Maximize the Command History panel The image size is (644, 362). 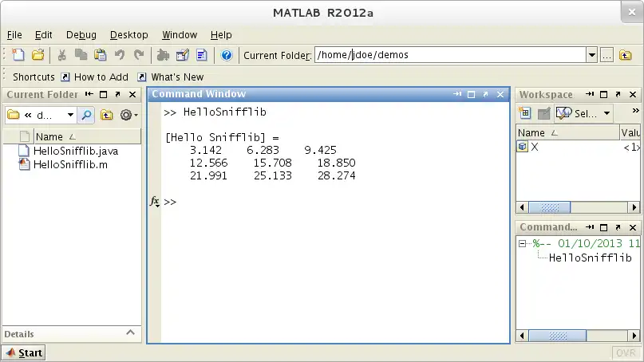pyautogui.click(x=604, y=227)
